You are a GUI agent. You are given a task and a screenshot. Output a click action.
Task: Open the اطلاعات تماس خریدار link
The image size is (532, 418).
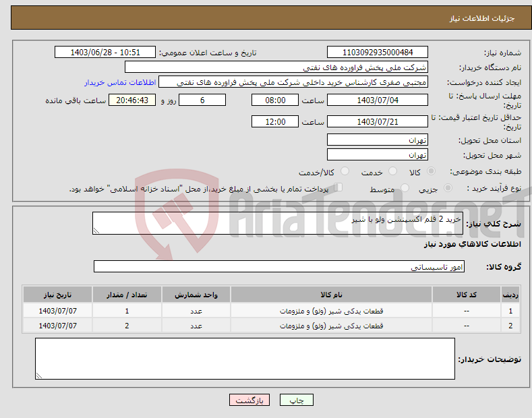click(120, 82)
